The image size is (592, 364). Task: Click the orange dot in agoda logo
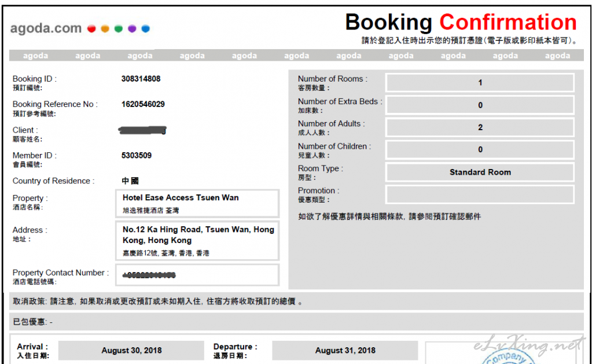[x=105, y=28]
